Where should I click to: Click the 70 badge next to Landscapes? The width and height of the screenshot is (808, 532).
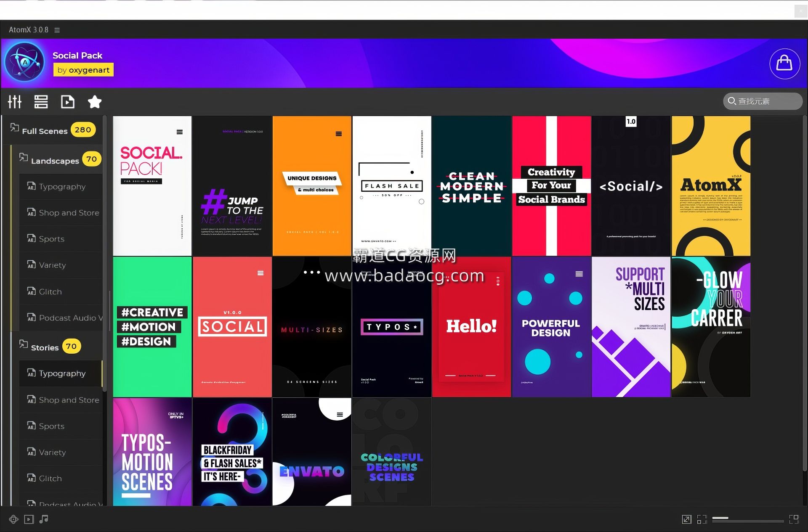91,159
